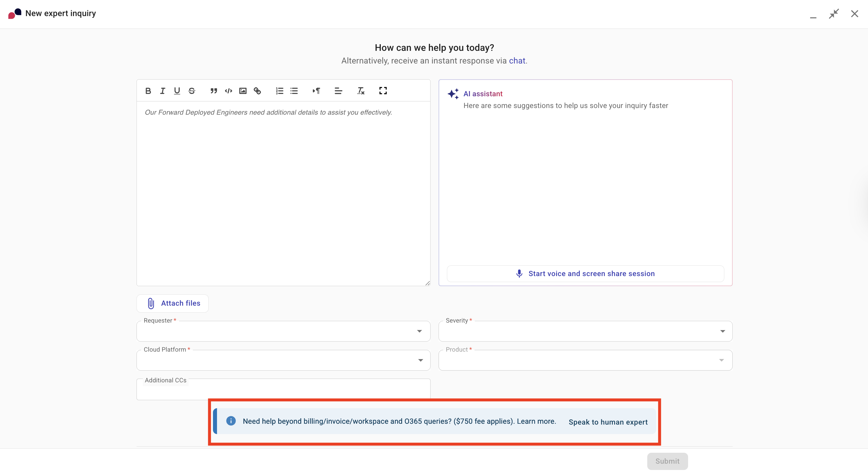Clear text formatting
This screenshot has width=868, height=474.
[x=360, y=90]
